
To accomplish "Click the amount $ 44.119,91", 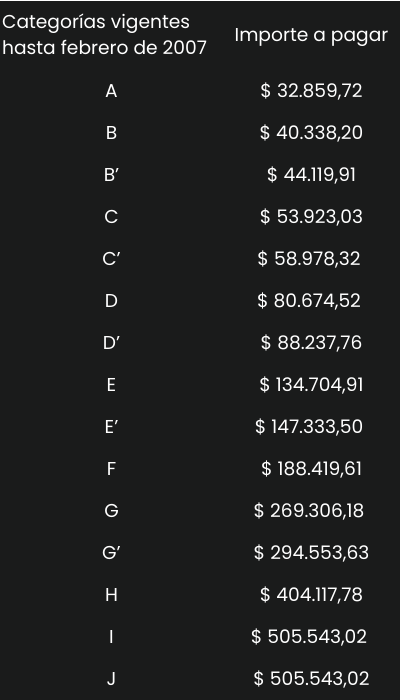I will [311, 175].
